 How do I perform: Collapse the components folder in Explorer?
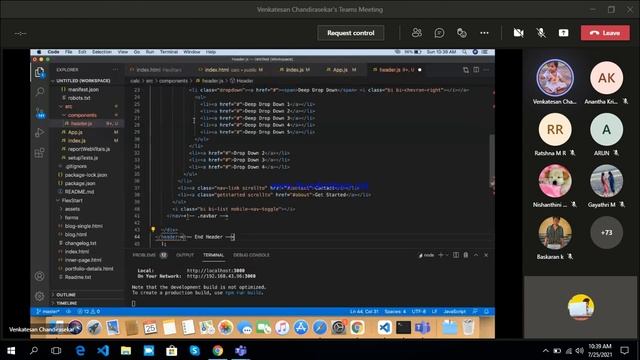coord(82,115)
